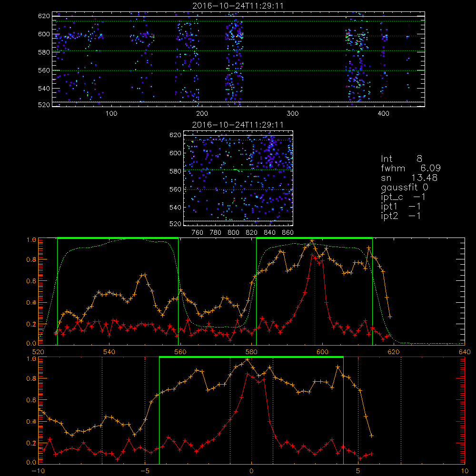Click x-axis label 10 of bottom plot

pos(465,471)
